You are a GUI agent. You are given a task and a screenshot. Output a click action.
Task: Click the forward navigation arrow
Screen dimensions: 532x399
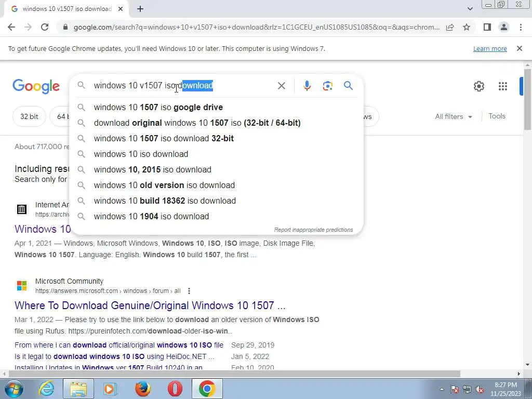[x=28, y=27]
